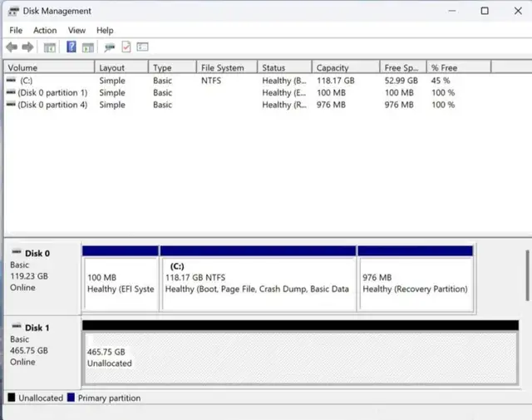The image size is (532, 420).
Task: Click the Disk 1 label panel
Action: (x=42, y=352)
